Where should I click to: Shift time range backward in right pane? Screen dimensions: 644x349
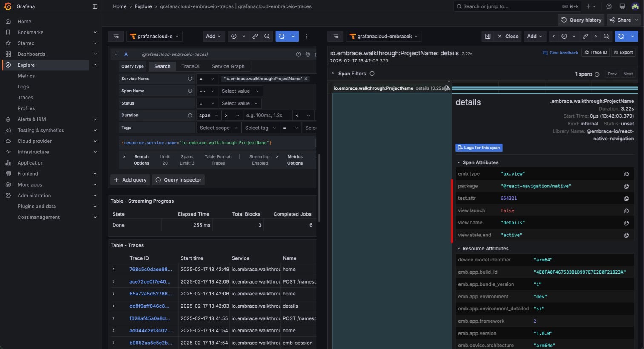coord(554,37)
